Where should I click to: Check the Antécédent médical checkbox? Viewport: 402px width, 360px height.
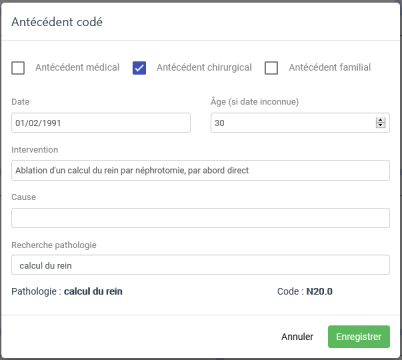click(18, 68)
